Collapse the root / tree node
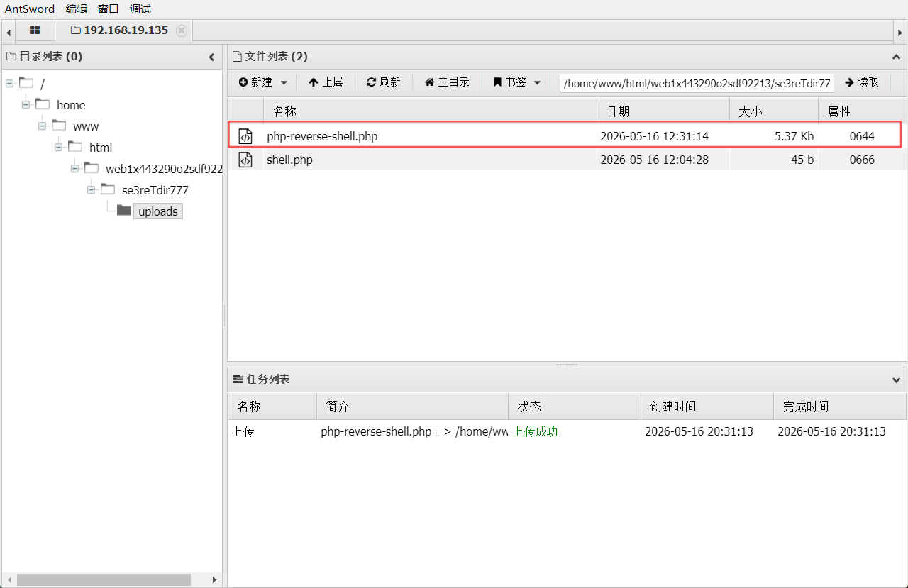908x588 pixels. (9, 83)
